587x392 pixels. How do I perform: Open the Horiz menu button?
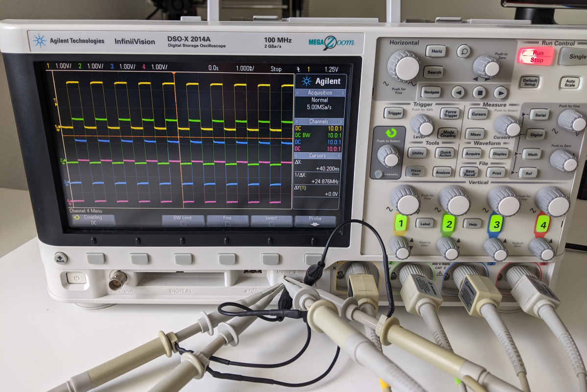437,51
